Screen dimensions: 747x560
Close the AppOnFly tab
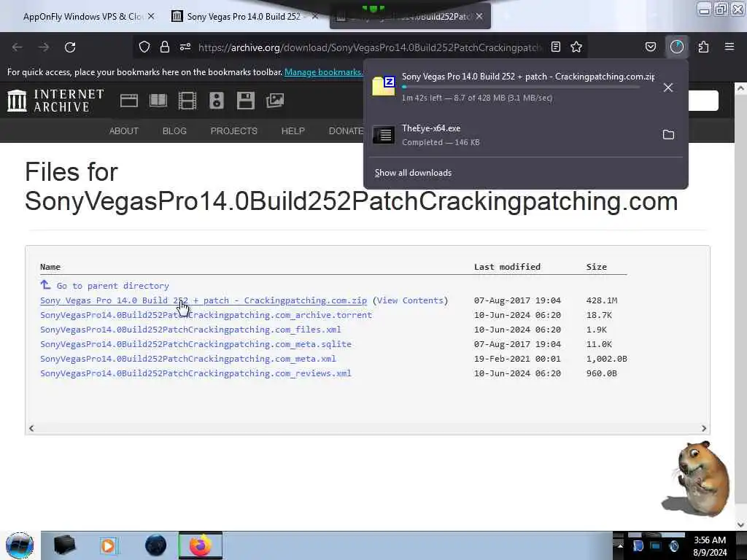pos(151,16)
